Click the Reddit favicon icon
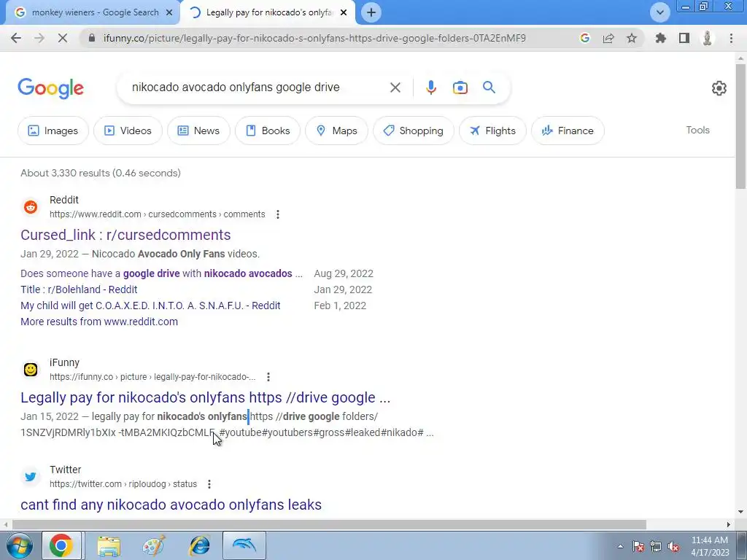 coord(31,207)
